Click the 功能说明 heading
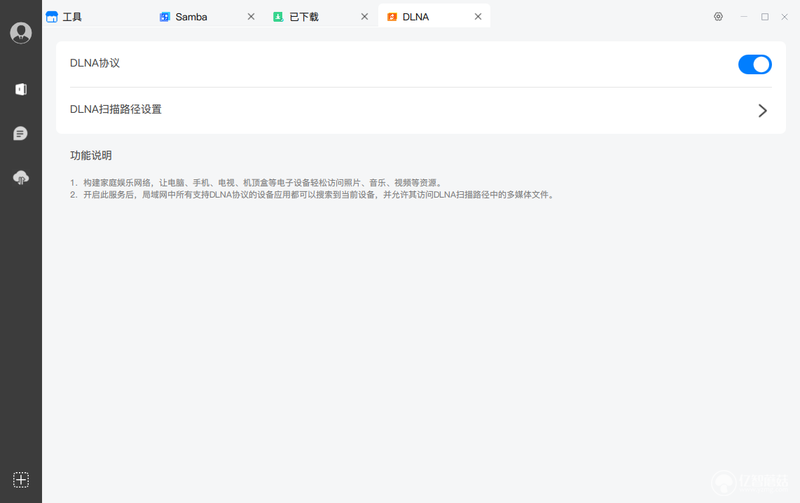The height and width of the screenshot is (503, 800). click(91, 156)
